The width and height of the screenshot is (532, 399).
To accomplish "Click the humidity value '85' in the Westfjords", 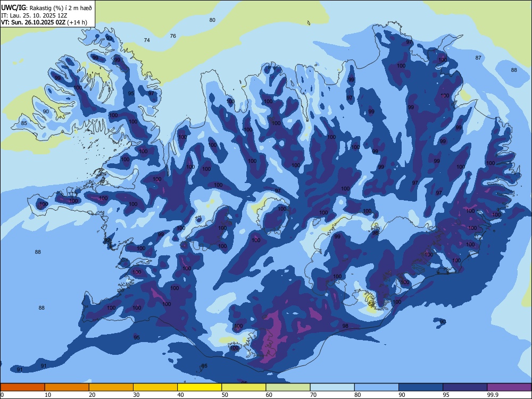I will [24, 123].
